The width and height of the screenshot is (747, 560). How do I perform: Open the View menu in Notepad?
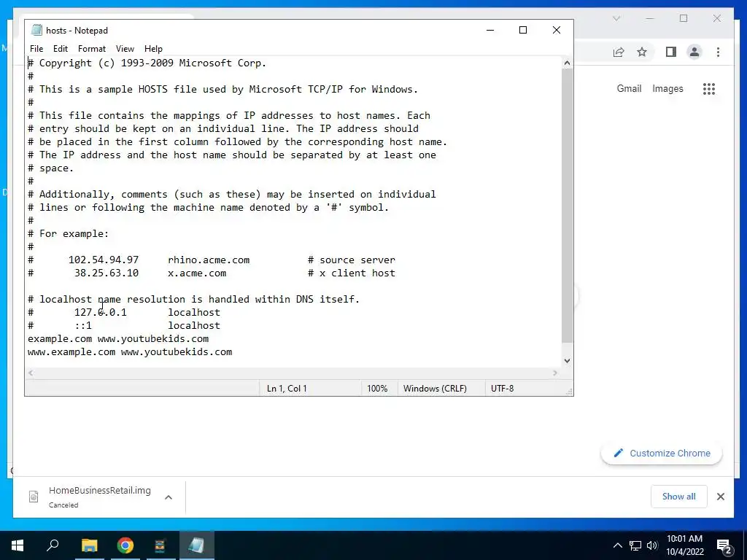125,49
